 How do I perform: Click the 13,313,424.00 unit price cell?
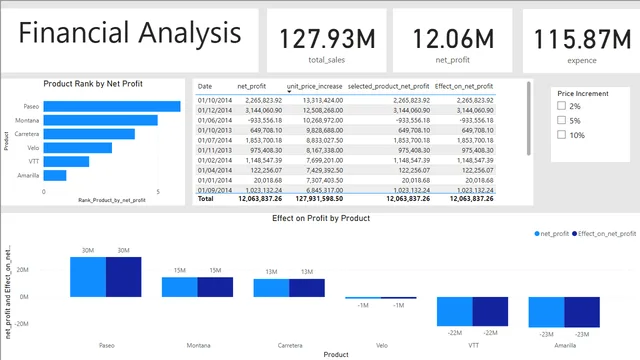click(x=322, y=100)
